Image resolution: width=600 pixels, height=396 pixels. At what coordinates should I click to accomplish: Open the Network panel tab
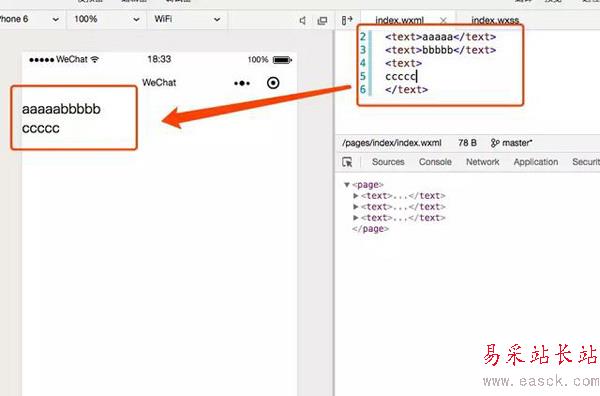pos(483,162)
